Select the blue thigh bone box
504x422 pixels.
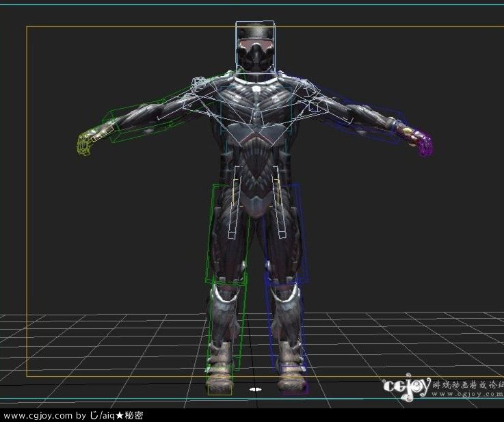[286, 233]
